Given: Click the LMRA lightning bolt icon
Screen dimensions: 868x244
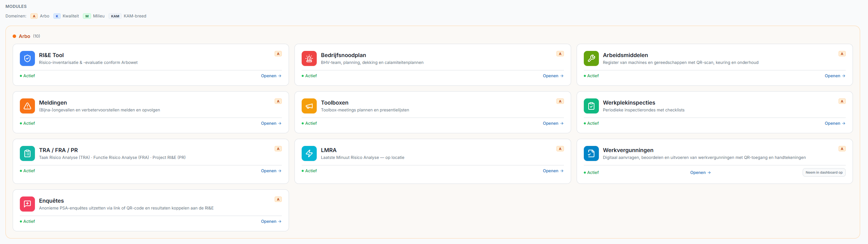Looking at the screenshot, I should (x=309, y=153).
